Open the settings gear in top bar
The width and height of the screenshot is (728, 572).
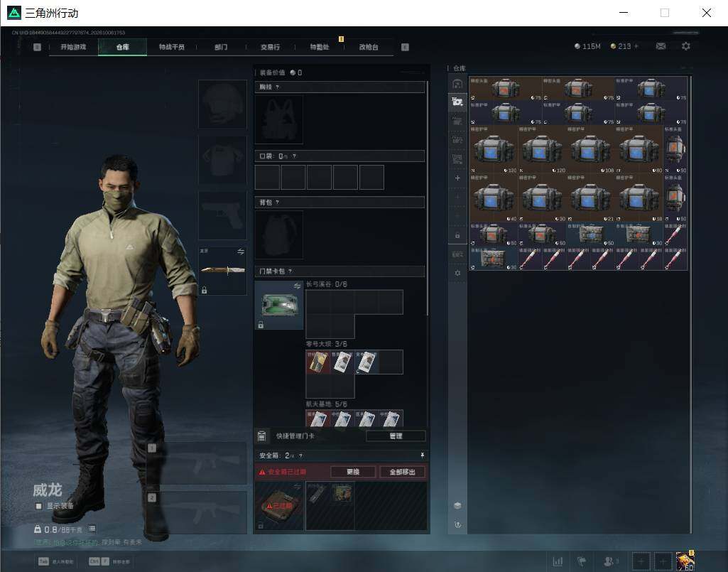685,46
